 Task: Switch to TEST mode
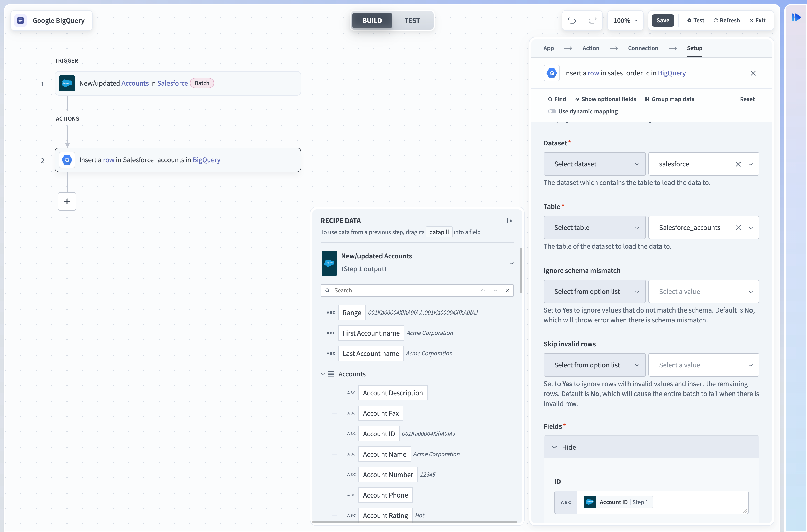pyautogui.click(x=412, y=20)
